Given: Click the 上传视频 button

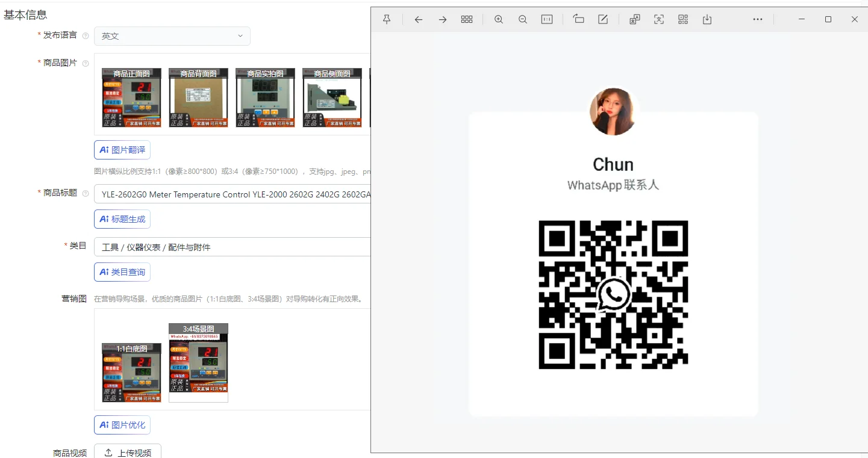Looking at the screenshot, I should (128, 452).
